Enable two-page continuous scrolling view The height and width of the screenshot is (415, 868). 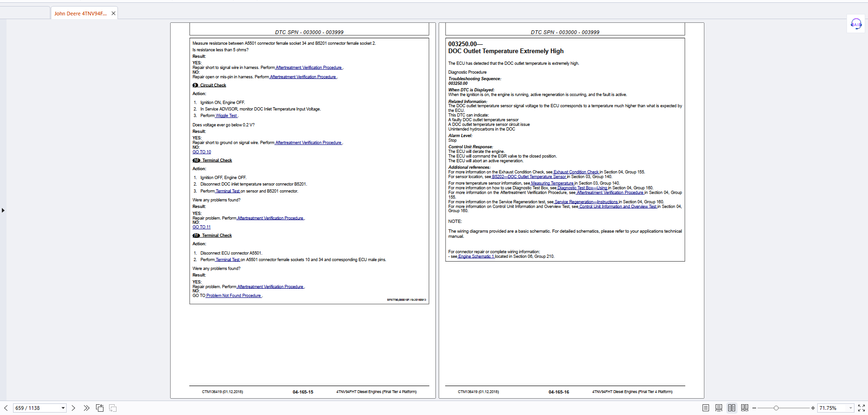[x=744, y=408]
